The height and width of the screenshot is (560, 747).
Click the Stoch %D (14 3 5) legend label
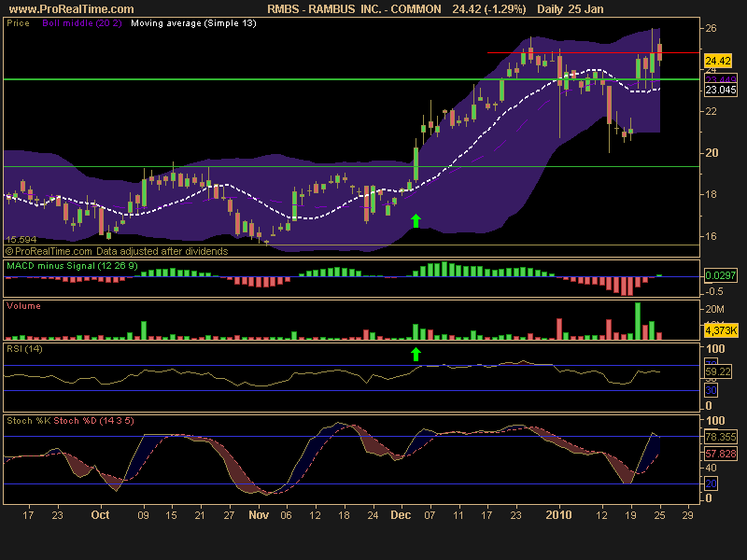[x=94, y=421]
